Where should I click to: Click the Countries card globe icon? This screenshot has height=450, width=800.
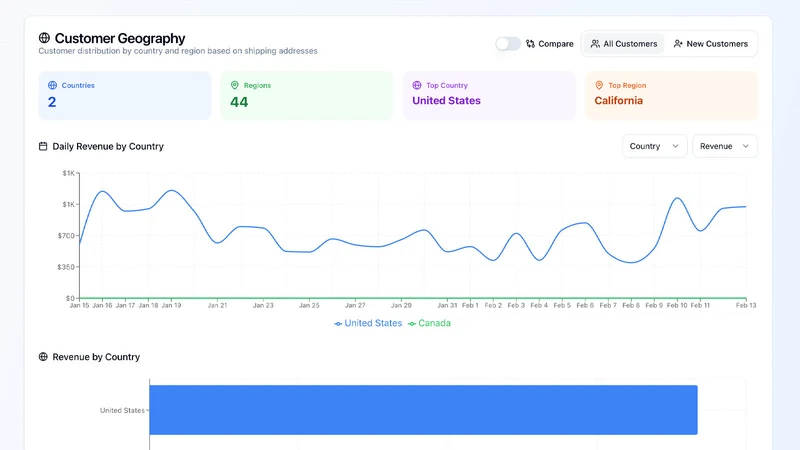(52, 85)
